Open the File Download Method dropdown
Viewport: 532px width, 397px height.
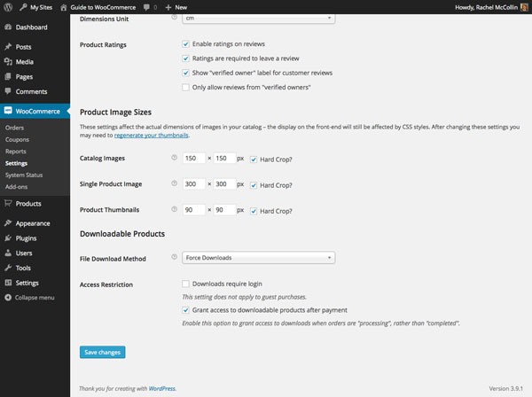pyautogui.click(x=259, y=258)
